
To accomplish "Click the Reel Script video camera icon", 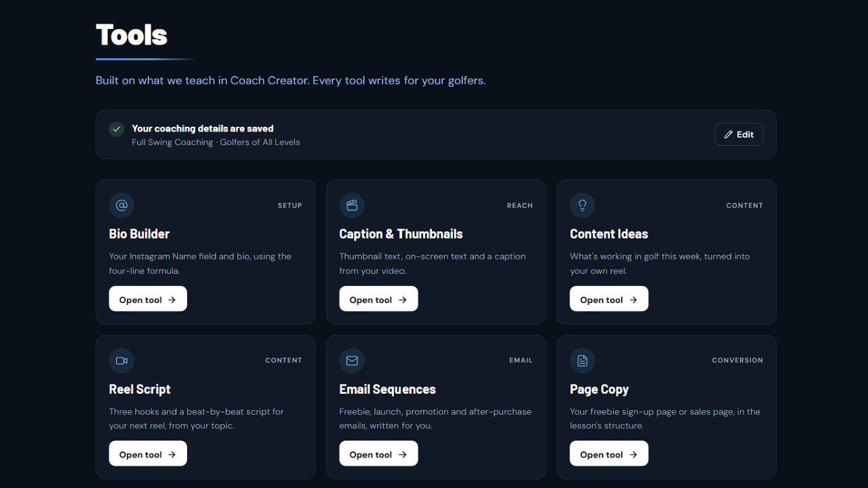I will pos(121,361).
